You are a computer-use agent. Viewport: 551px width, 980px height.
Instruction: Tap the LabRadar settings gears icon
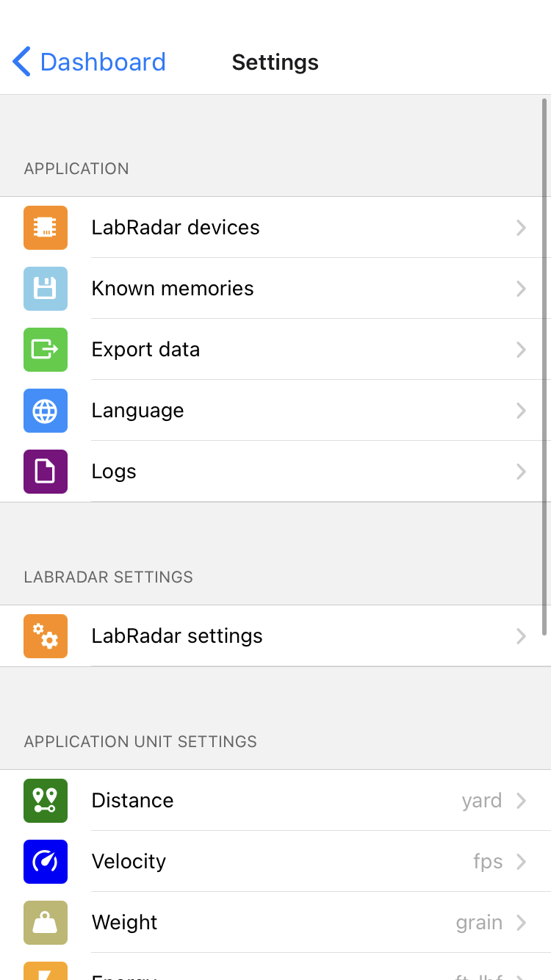click(46, 636)
